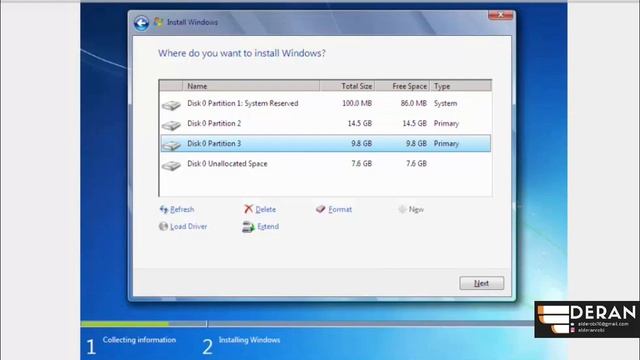Click the disk icon for System Reserved partition

171,105
